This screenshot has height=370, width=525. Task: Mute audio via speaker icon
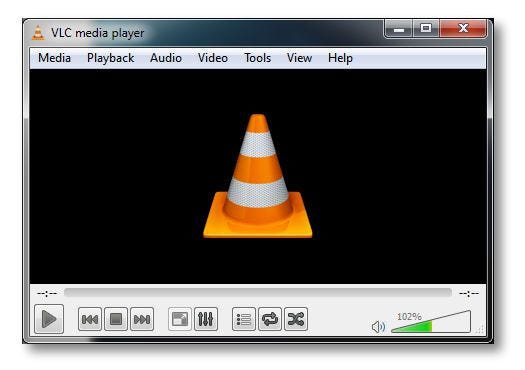click(378, 326)
